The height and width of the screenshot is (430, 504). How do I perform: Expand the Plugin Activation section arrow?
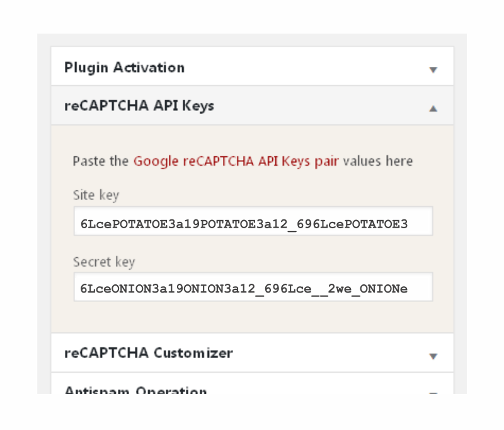click(x=433, y=69)
